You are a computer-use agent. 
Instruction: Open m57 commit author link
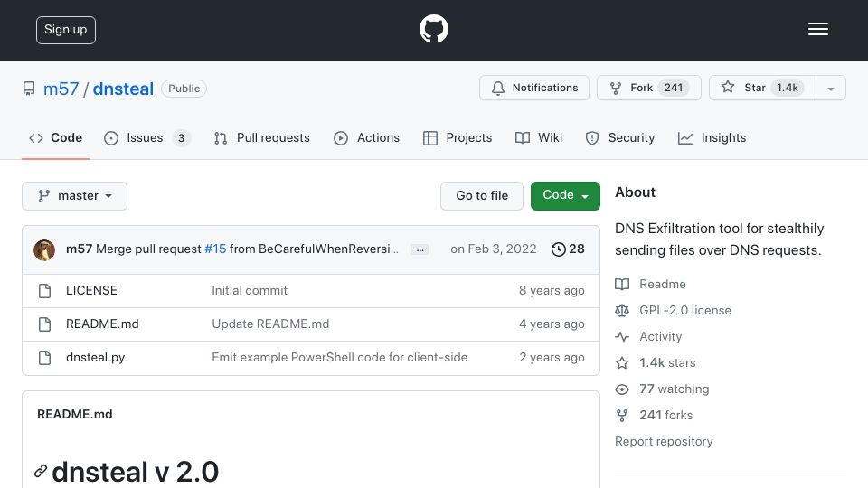80,249
